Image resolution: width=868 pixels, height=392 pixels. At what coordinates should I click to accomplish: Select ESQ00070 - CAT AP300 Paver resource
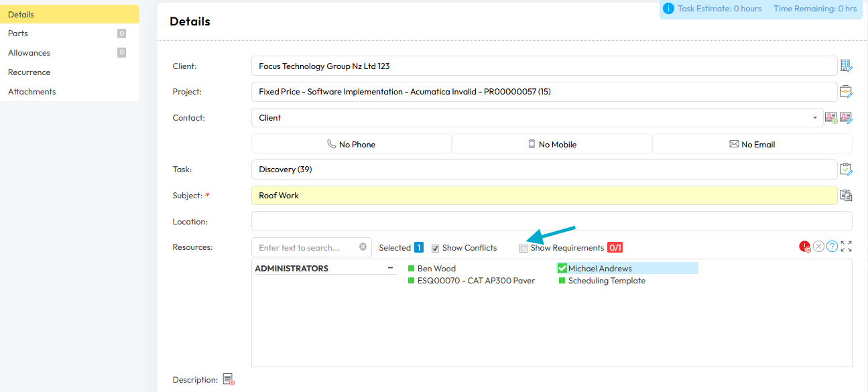coord(477,281)
